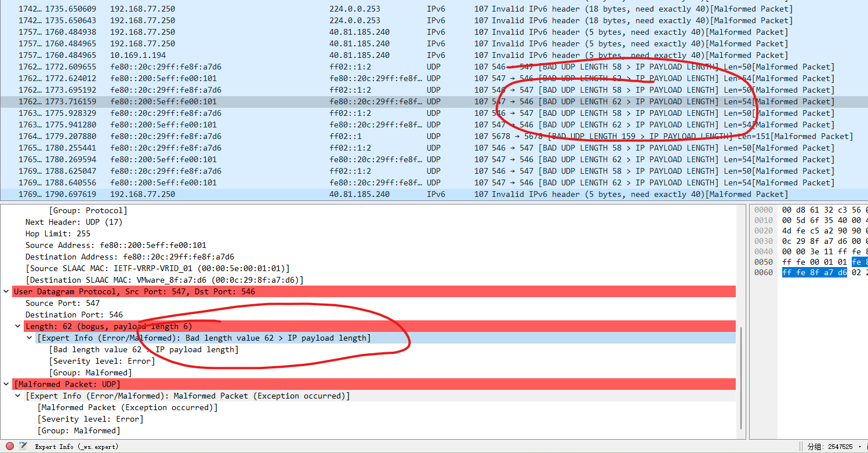Image resolution: width=868 pixels, height=453 pixels.
Task: Select packet at time 1735.650609
Action: click(71, 9)
